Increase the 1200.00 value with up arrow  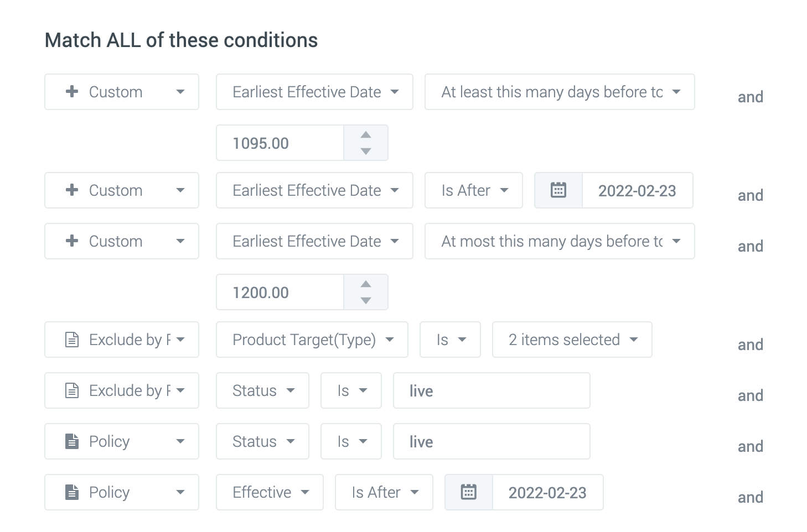coord(366,284)
